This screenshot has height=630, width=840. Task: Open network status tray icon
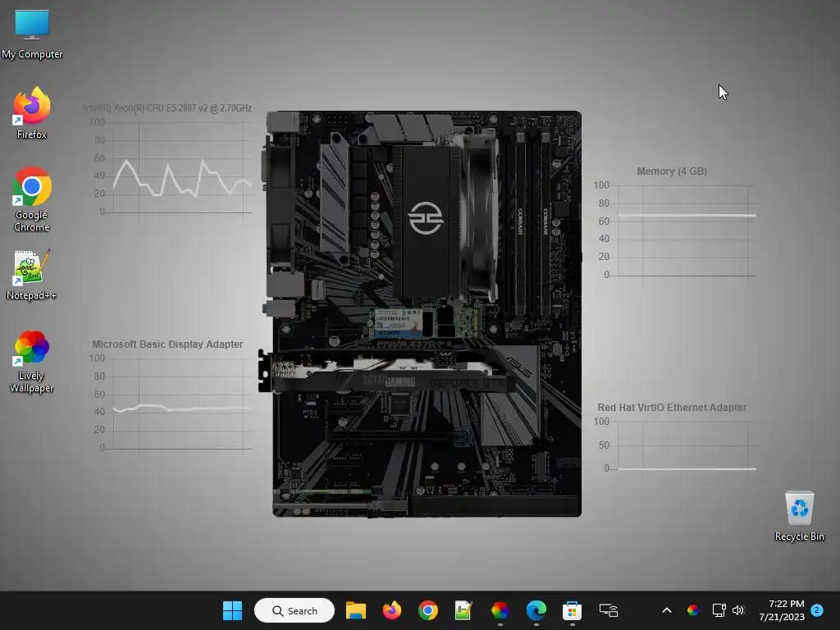pyautogui.click(x=719, y=610)
